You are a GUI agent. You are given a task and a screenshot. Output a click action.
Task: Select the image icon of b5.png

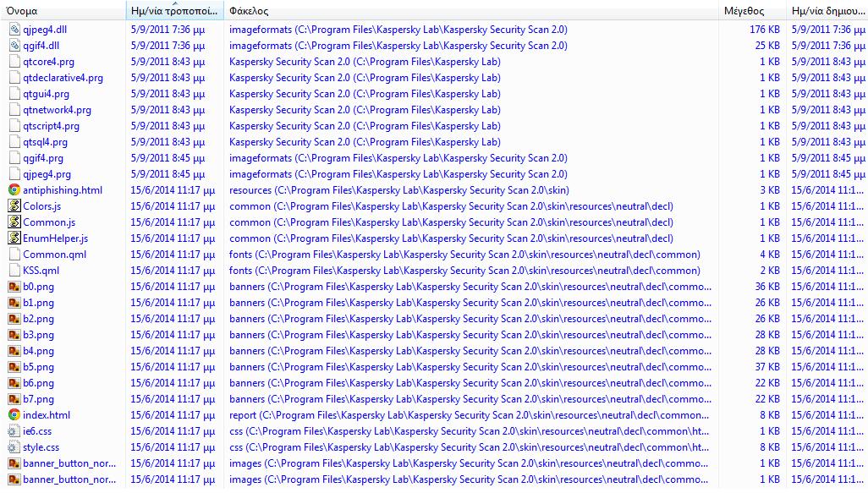(x=14, y=367)
